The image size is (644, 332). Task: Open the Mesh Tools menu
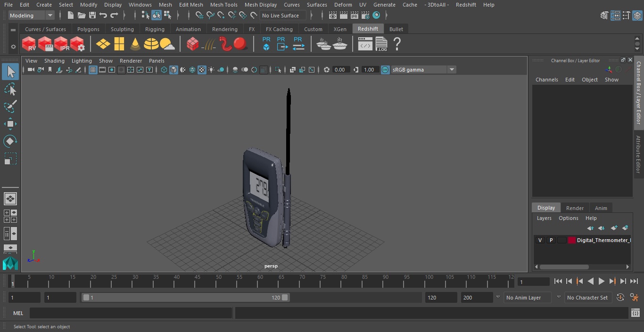click(223, 5)
